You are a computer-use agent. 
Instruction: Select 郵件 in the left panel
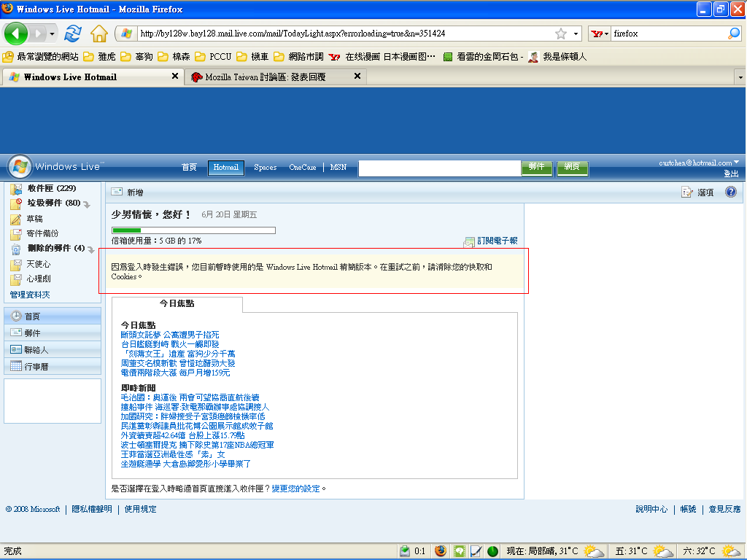coord(53,332)
